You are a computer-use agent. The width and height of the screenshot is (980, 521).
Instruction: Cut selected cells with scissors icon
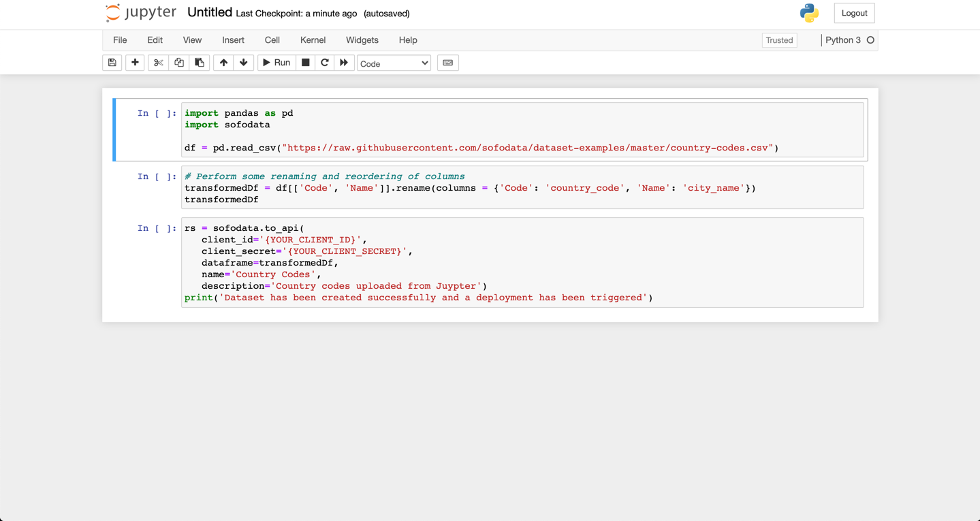click(x=159, y=63)
